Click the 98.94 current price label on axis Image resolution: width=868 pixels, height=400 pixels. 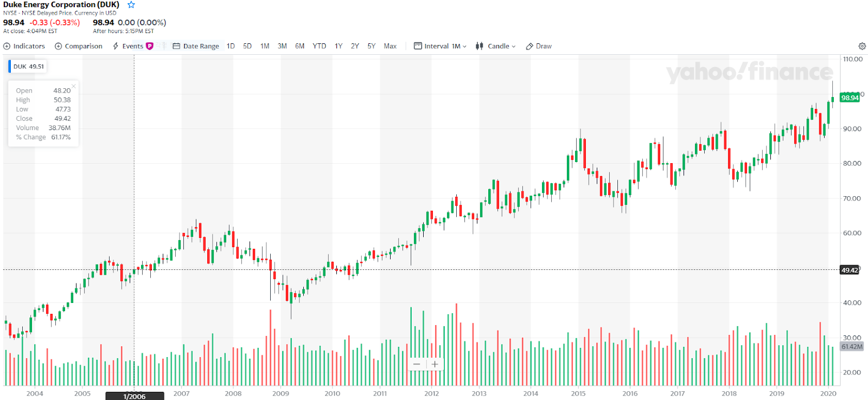tap(850, 98)
